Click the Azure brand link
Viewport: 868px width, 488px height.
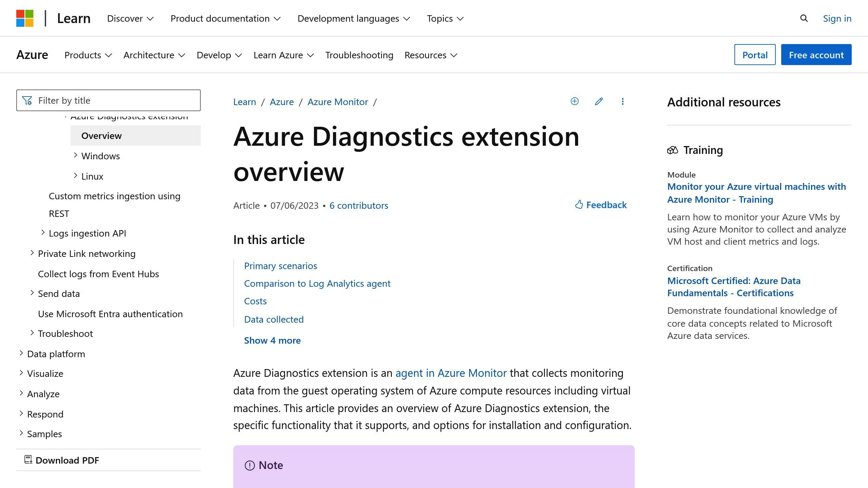pos(32,55)
